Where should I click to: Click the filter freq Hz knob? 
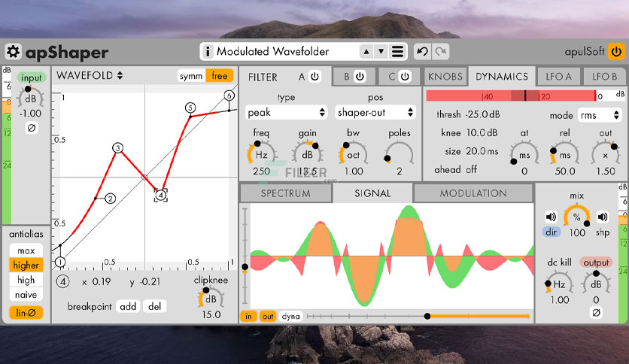coord(262,154)
